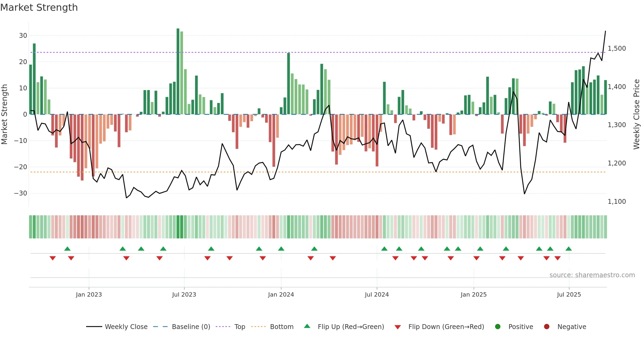Click red Flip Down triangle in legend
The width and height of the screenshot is (644, 362).
(x=398, y=327)
